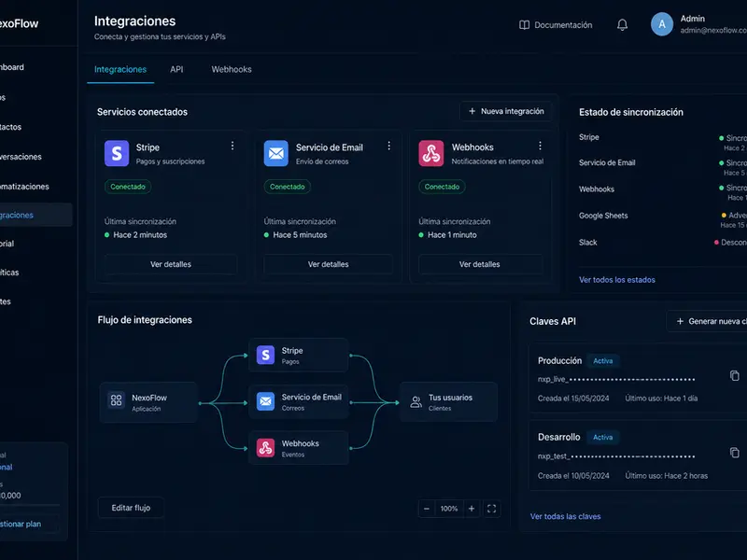
Task: Click 'Creada el 15/05/2024' text
Action: tap(573, 399)
